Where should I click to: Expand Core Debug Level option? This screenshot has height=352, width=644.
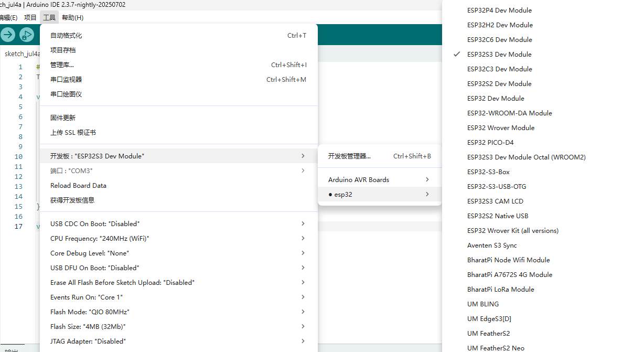[179, 253]
